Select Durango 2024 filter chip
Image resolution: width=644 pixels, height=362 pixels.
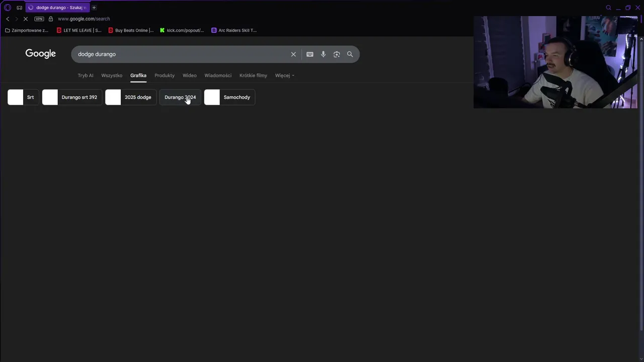(180, 97)
